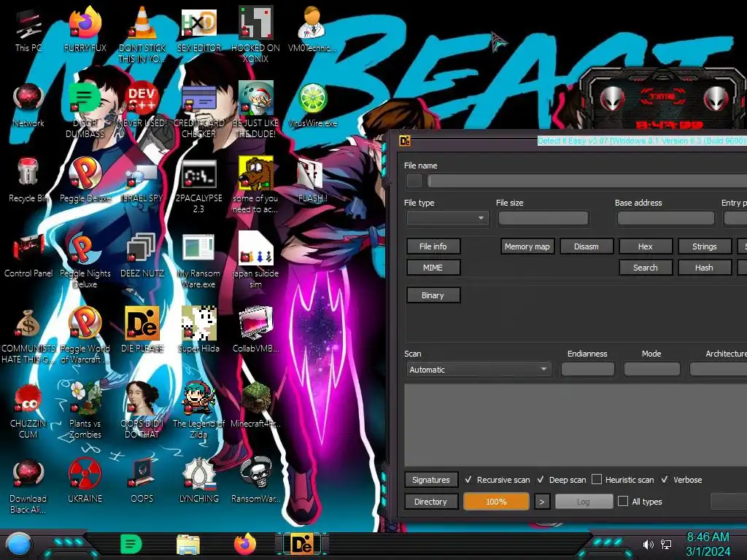Click the Disasm button

point(586,246)
